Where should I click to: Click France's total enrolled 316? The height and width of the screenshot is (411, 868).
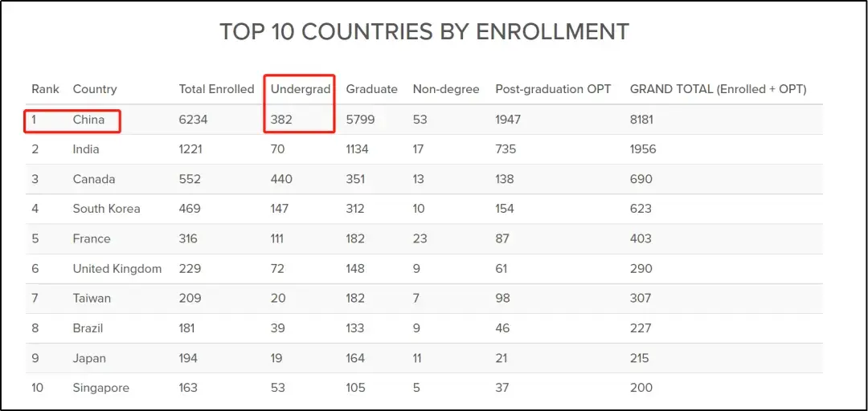point(190,238)
